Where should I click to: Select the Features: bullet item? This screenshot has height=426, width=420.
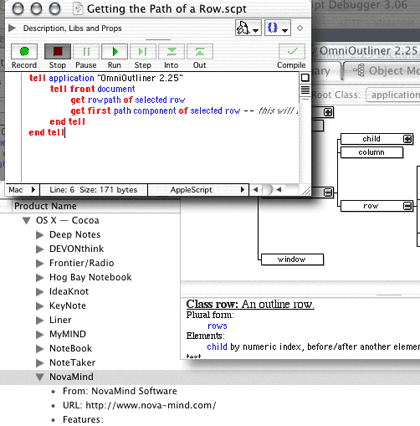[83, 420]
